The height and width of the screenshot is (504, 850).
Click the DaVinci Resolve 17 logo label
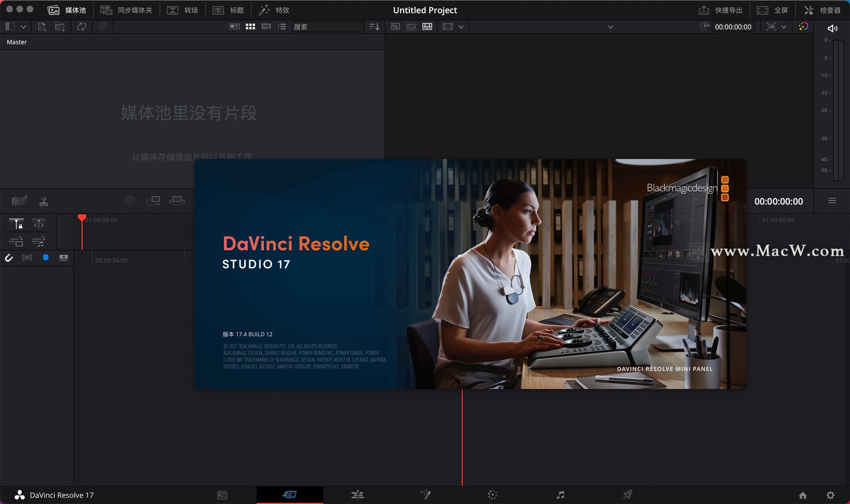(x=54, y=495)
